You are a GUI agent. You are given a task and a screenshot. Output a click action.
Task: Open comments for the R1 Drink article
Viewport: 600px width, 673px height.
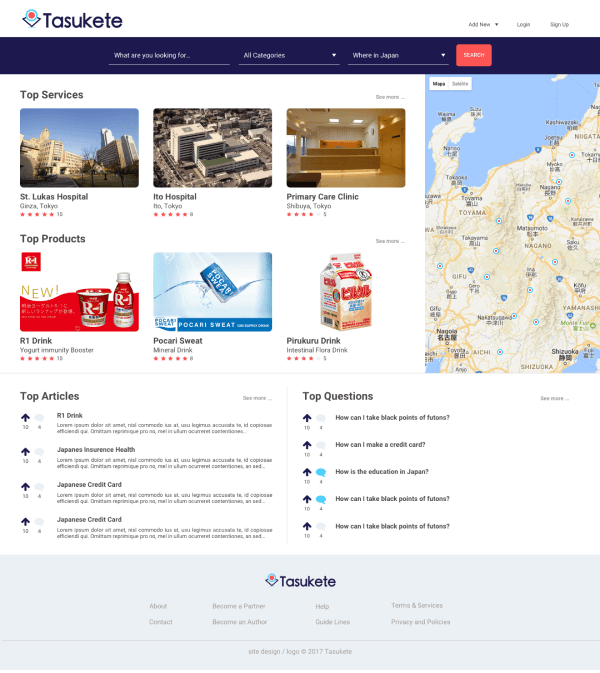(39, 418)
